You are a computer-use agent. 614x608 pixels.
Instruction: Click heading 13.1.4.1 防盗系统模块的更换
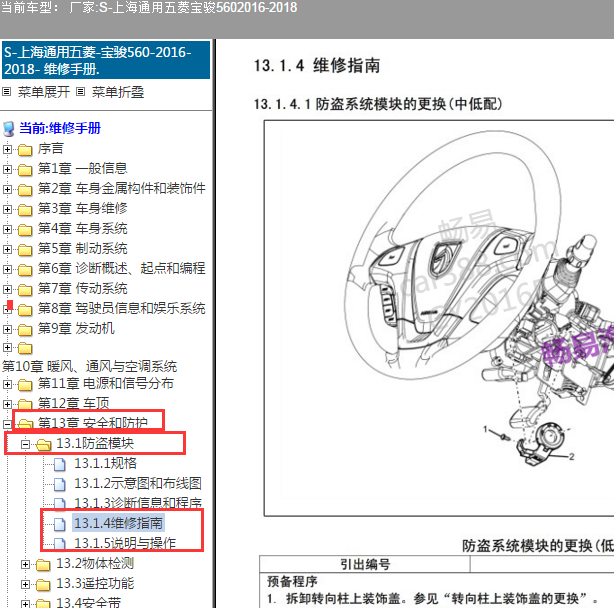[x=378, y=104]
